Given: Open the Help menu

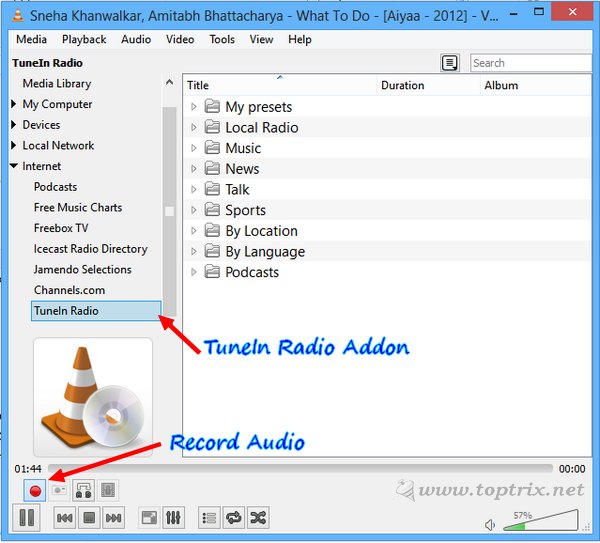Looking at the screenshot, I should 300,39.
